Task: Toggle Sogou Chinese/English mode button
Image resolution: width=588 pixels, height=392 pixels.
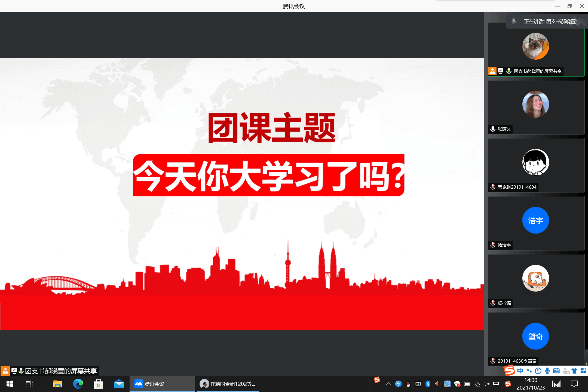Action: [520, 371]
